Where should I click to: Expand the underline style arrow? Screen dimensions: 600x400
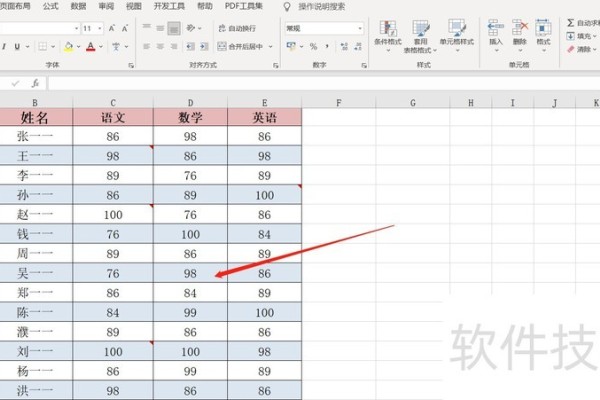pyautogui.click(x=27, y=47)
